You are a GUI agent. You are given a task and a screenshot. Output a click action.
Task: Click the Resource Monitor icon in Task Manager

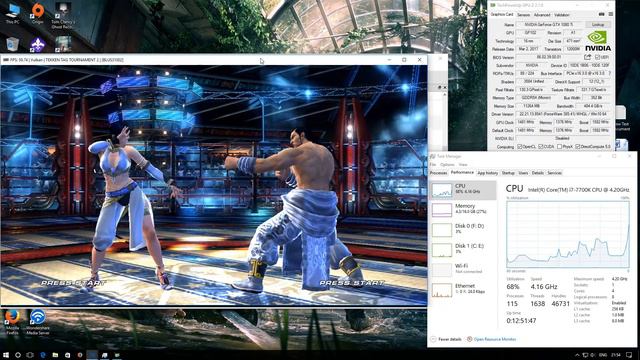click(x=469, y=339)
